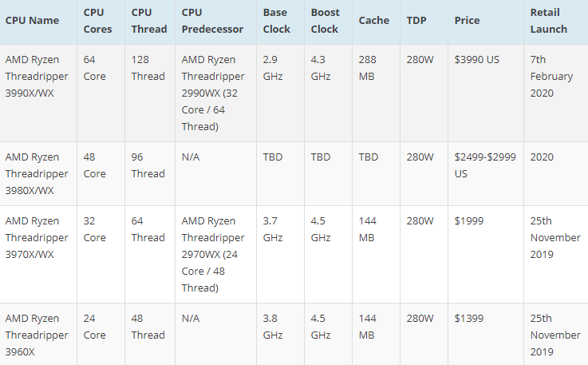Image resolution: width=588 pixels, height=365 pixels.
Task: Click the Retail Launch header
Action: click(x=556, y=22)
